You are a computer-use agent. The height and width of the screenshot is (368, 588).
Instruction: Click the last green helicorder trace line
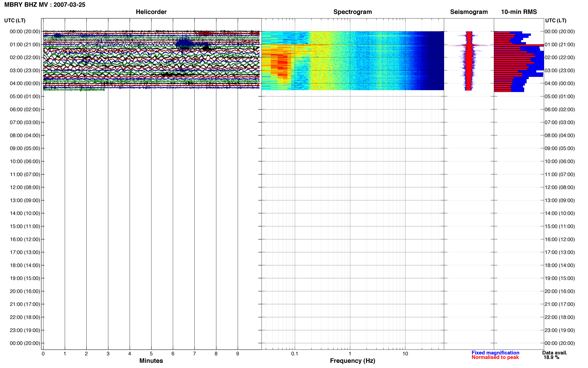pos(74,90)
